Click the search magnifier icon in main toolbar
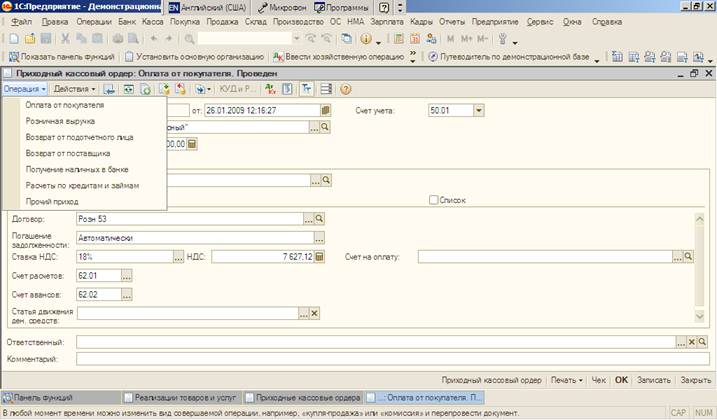The width and height of the screenshot is (717, 420). click(x=189, y=39)
